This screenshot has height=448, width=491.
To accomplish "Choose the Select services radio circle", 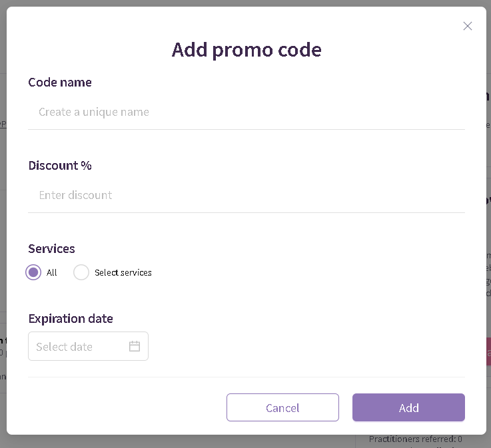I will coord(81,272).
